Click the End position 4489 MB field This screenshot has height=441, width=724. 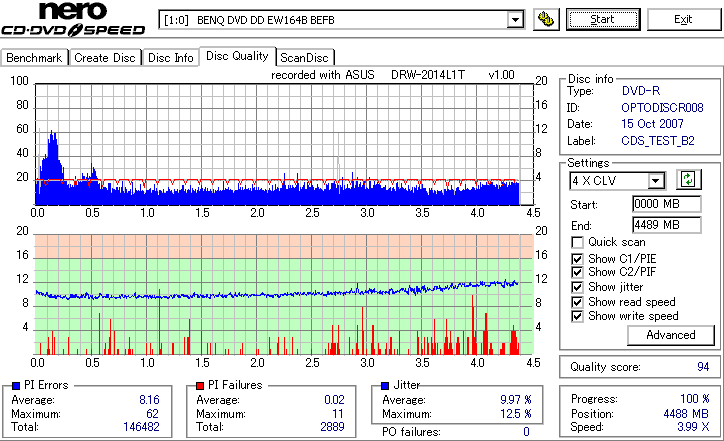666,225
